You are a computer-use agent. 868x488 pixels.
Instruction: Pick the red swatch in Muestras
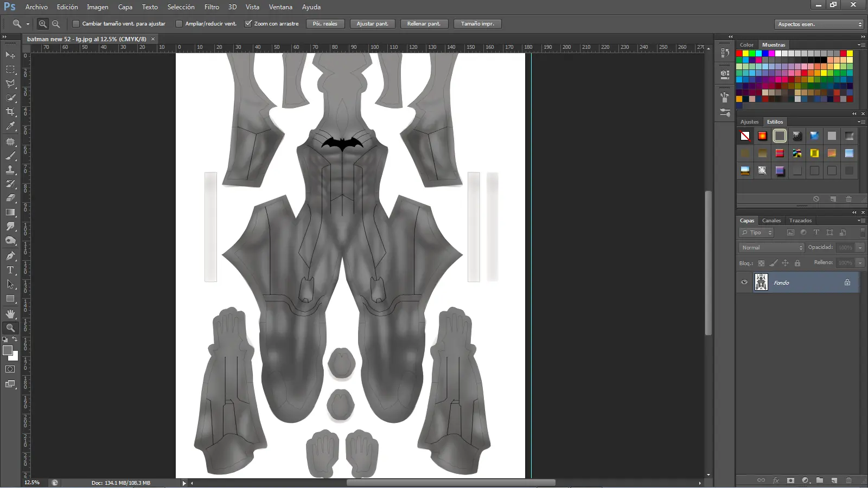[739, 53]
